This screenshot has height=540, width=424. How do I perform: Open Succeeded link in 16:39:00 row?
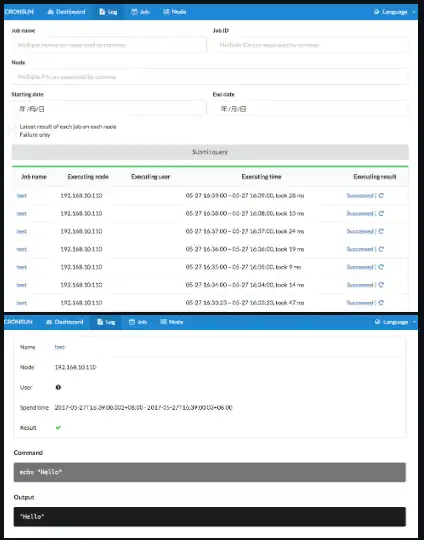(360, 196)
